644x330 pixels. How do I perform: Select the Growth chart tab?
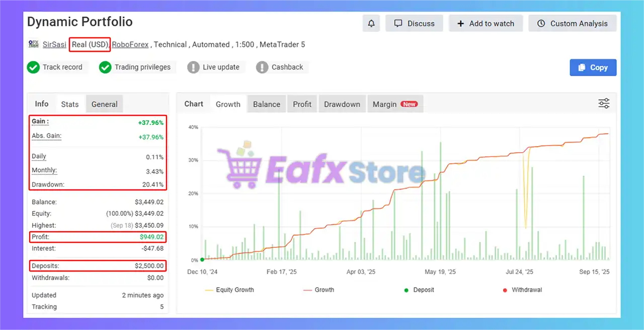click(x=228, y=104)
